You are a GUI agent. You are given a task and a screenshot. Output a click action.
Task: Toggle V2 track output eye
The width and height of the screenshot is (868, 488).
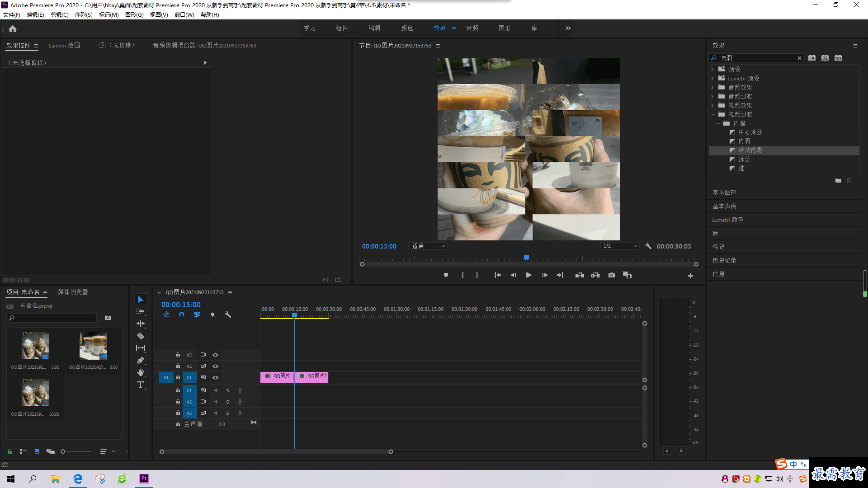[x=215, y=366]
